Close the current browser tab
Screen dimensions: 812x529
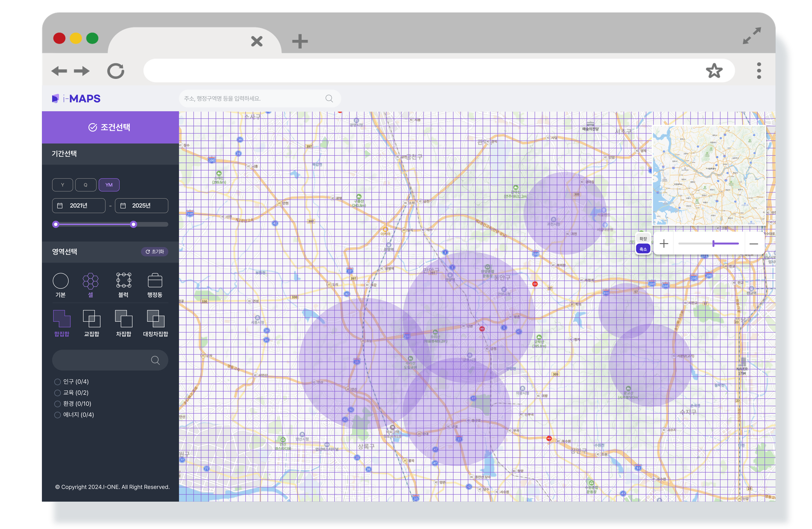[257, 41]
